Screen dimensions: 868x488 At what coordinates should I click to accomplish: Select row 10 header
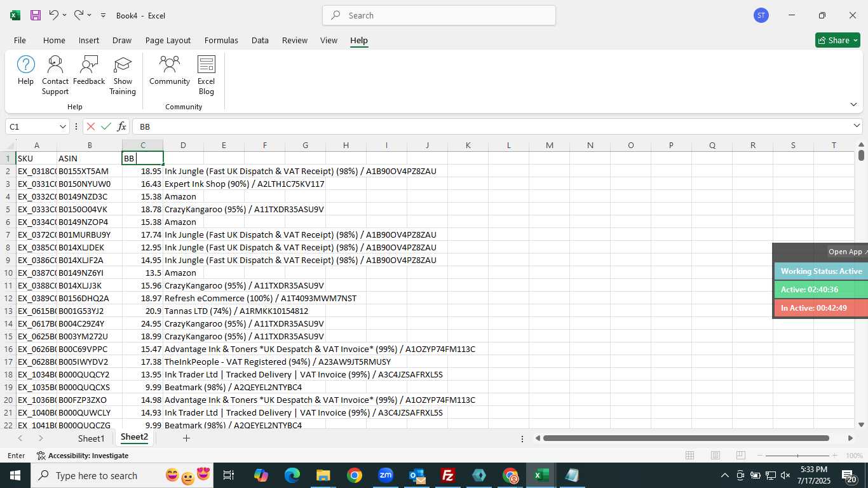(8, 273)
